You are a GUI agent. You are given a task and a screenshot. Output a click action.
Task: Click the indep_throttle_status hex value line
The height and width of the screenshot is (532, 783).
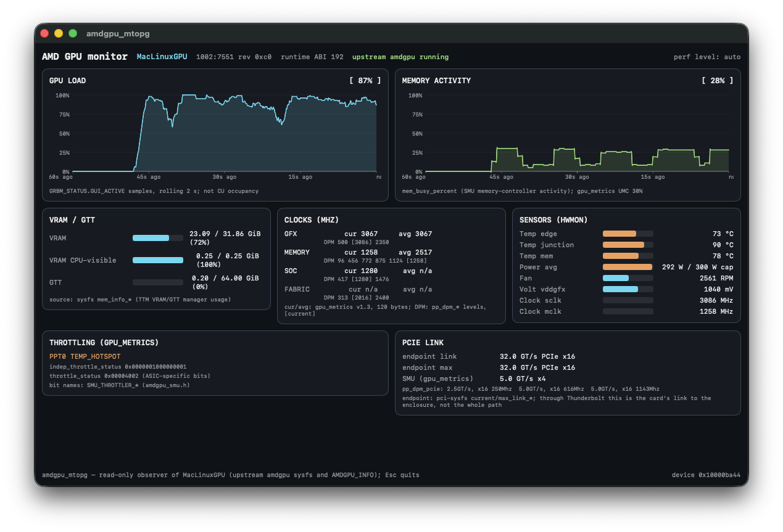(118, 367)
